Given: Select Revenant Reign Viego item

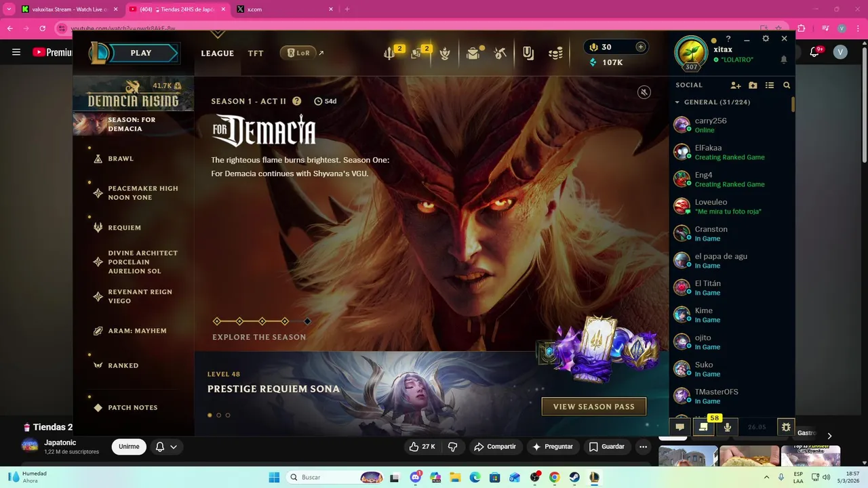Looking at the screenshot, I should 134,296.
